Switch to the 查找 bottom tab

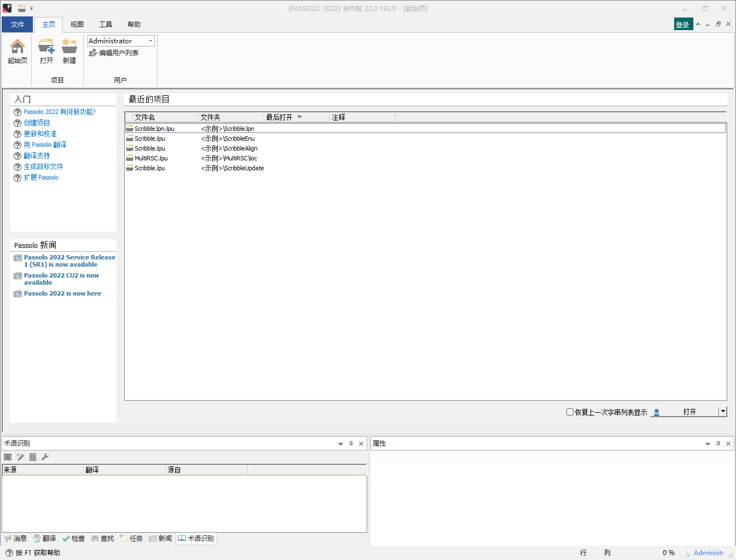click(102, 539)
